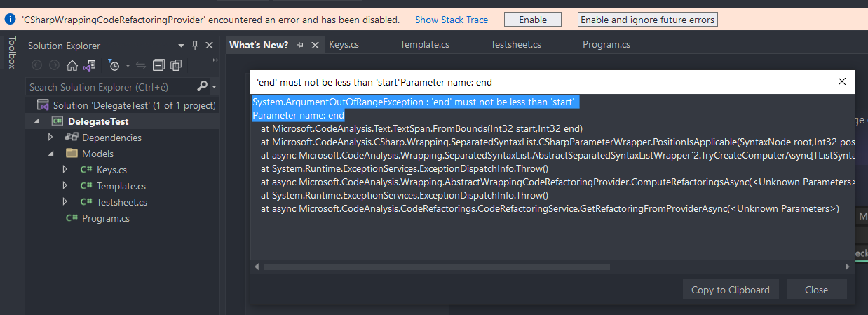Expand Testsheet.cs in Solution Explorer

click(x=65, y=202)
